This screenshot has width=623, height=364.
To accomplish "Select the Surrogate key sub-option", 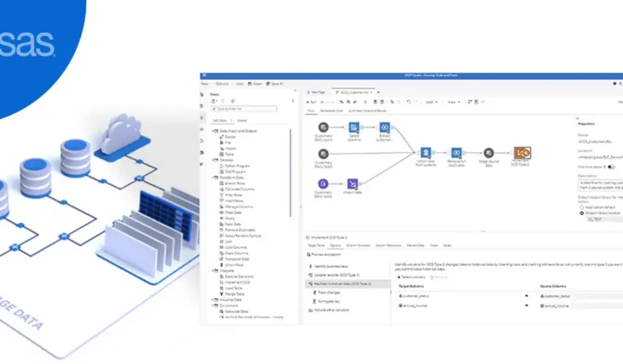I will coord(326,301).
